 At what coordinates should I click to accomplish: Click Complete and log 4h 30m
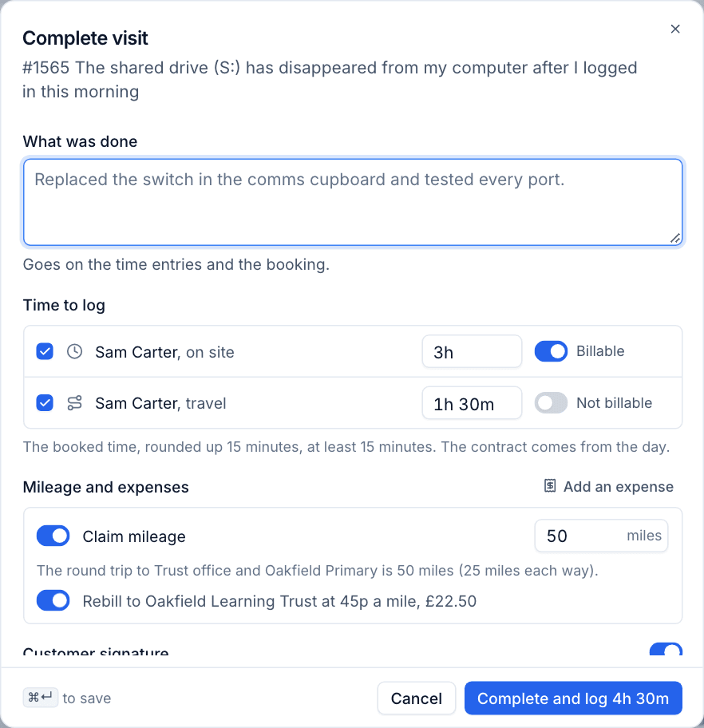(x=573, y=698)
